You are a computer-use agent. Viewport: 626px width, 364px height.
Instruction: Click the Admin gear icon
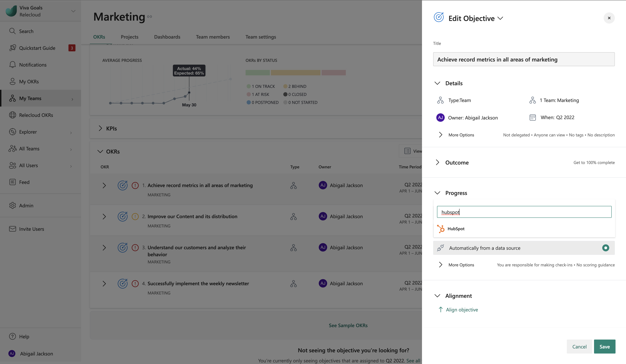click(x=12, y=205)
